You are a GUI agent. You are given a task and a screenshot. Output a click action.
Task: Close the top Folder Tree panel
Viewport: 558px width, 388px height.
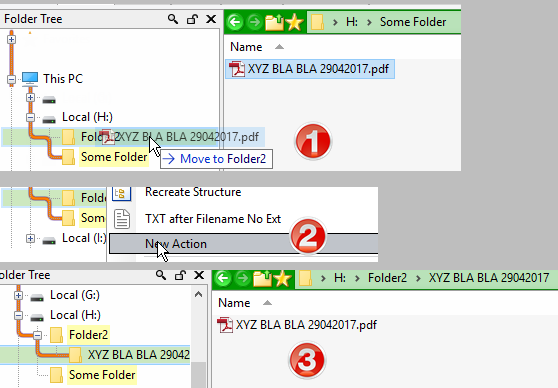pyautogui.click(x=211, y=19)
